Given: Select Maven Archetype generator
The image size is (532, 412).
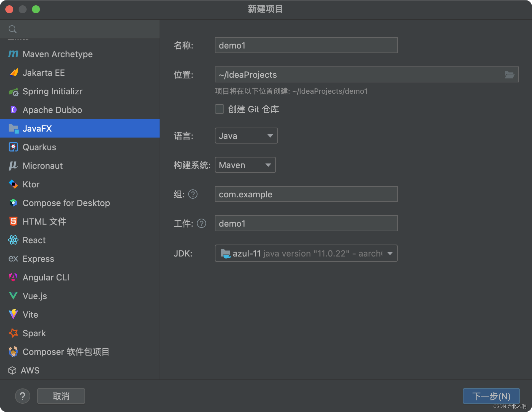Looking at the screenshot, I should pyautogui.click(x=80, y=54).
